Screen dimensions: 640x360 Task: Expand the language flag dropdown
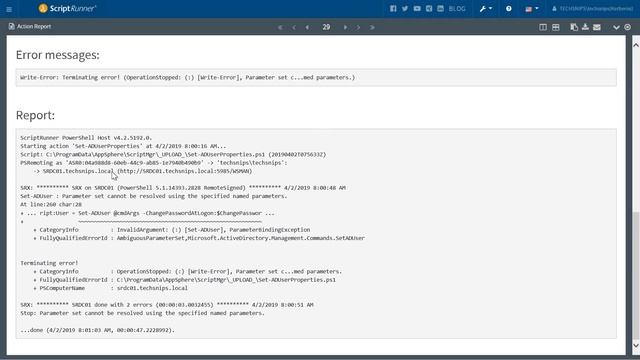pos(532,9)
